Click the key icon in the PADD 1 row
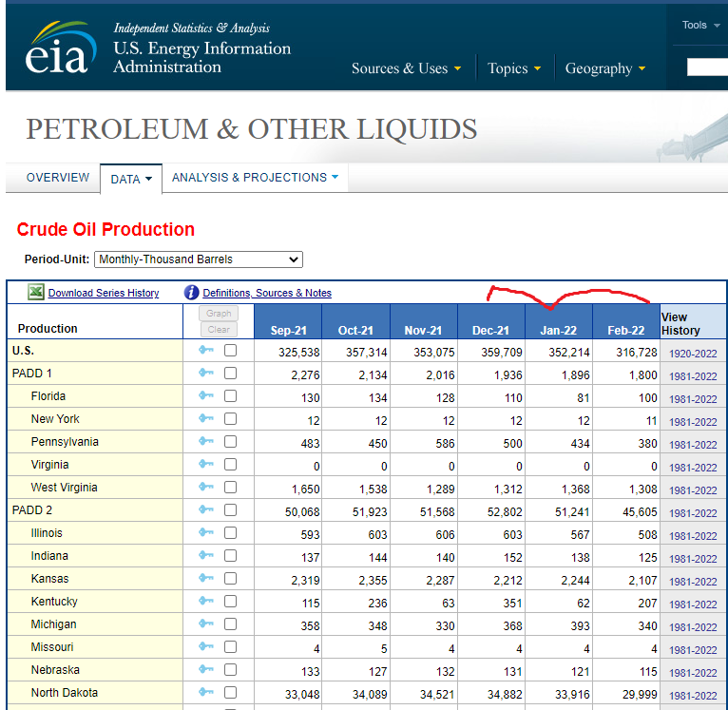Viewport: 728px width, 710px height. (206, 373)
